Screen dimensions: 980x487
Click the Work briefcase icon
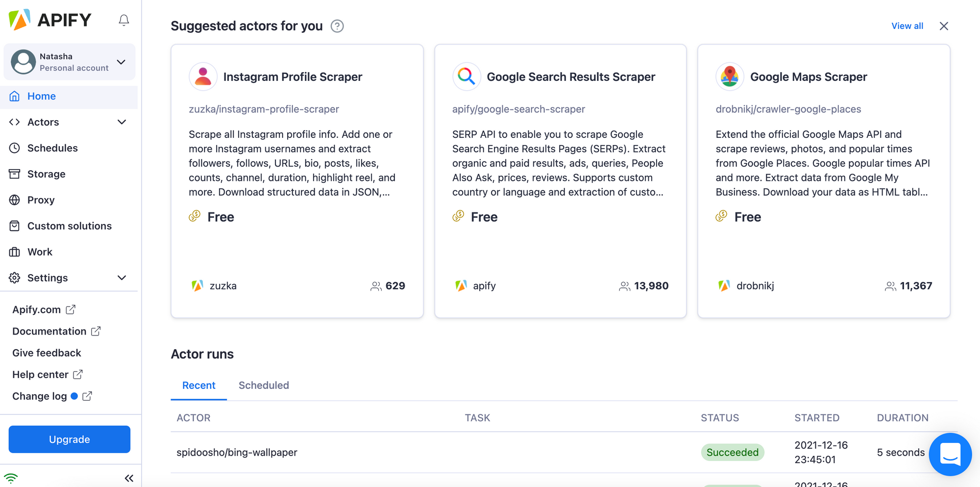tap(15, 252)
